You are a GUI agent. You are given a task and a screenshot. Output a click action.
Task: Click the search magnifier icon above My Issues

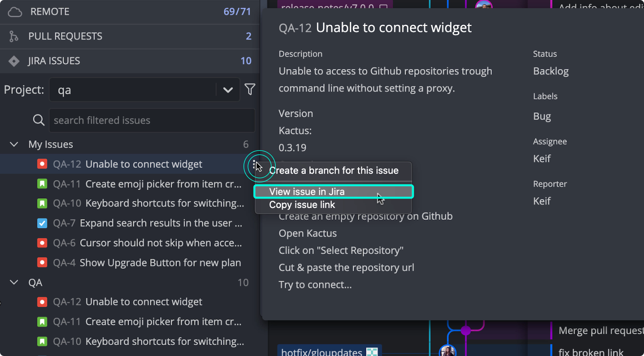tap(38, 120)
